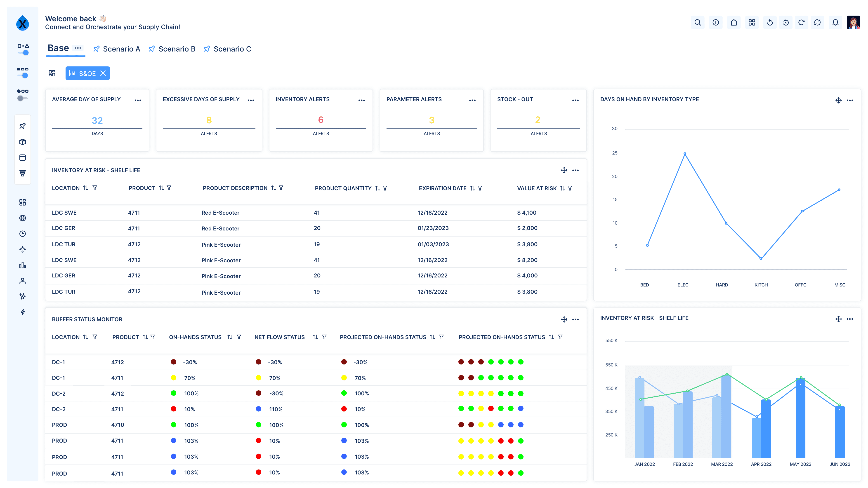
Task: Filter the Value At Risk column
Action: [569, 188]
